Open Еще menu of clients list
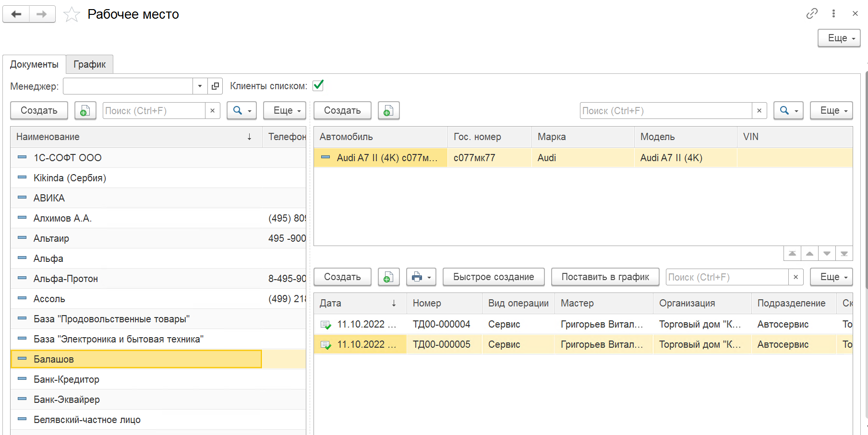Screen dimensions: 868x435 coord(285,111)
